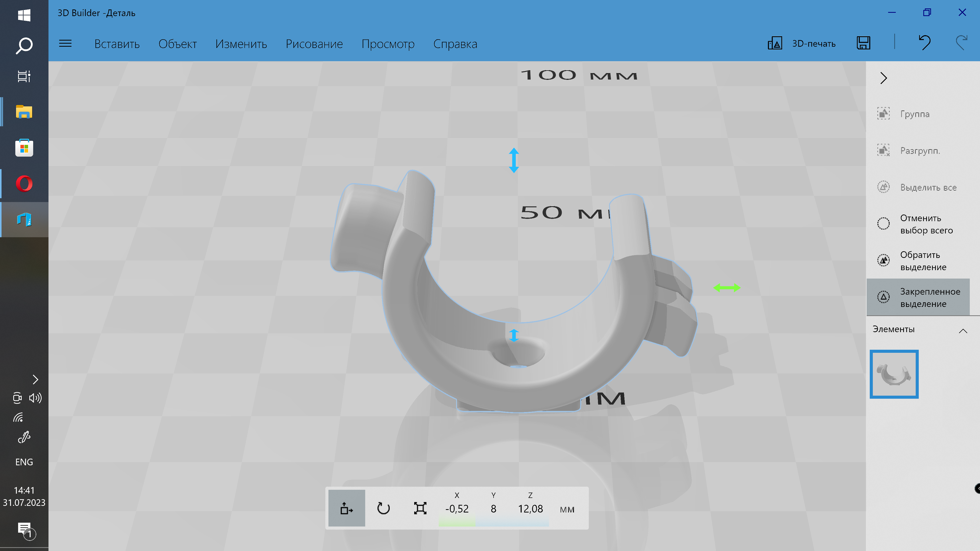
Task: Click the undo arrow icon
Action: point(924,43)
